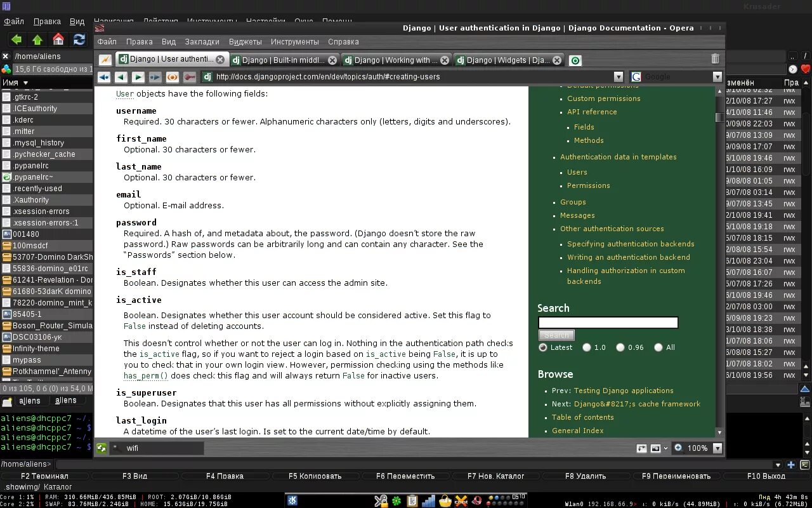This screenshot has height=508, width=812.
Task: Click the wand key icon in Opera toolbar
Action: pos(189,77)
